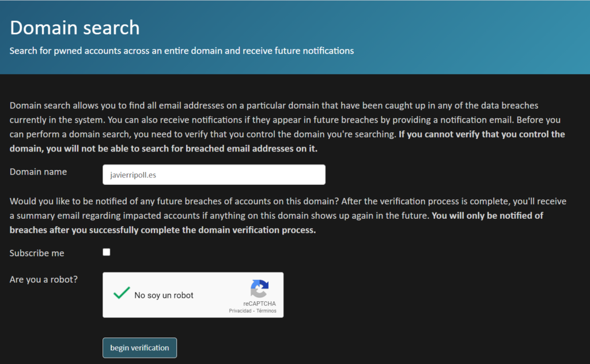The image size is (590, 364).
Task: Click the green reCAPTCHA checkmark
Action: point(122,293)
